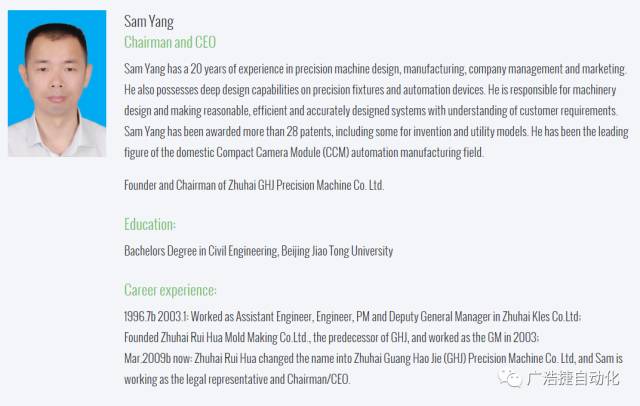Click the Compact Camera Module (CCM) text
The height and width of the screenshot is (406, 640).
point(283,153)
